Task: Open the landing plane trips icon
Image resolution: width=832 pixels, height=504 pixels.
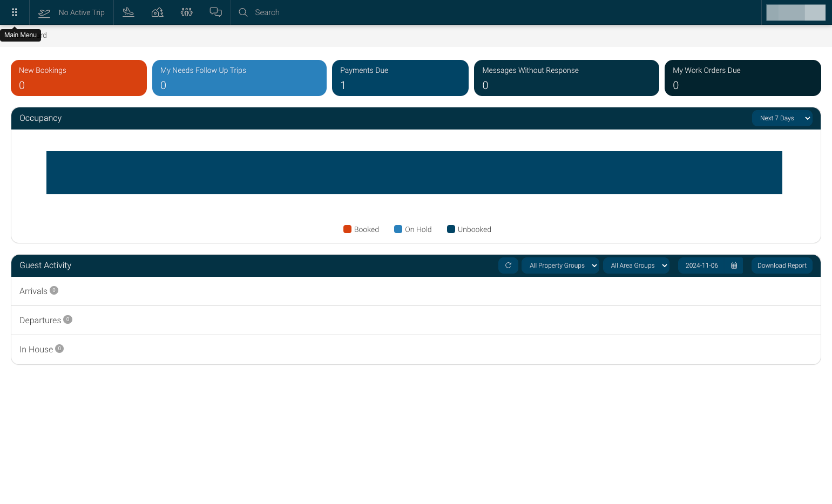Action: click(x=128, y=12)
